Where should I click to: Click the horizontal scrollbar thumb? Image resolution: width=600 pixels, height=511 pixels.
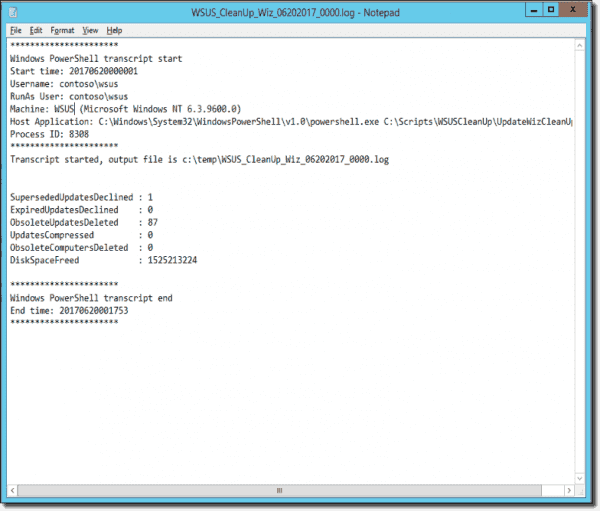[x=279, y=490]
